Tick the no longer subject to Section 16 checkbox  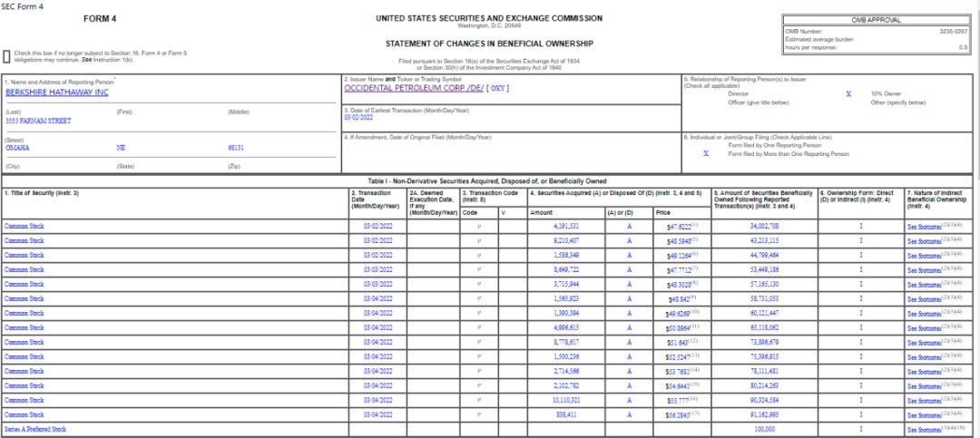click(x=6, y=56)
